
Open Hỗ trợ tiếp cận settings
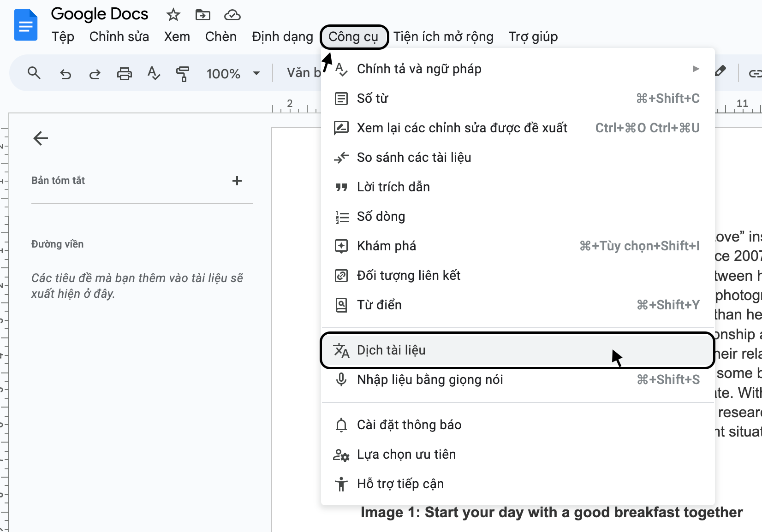coord(517,484)
